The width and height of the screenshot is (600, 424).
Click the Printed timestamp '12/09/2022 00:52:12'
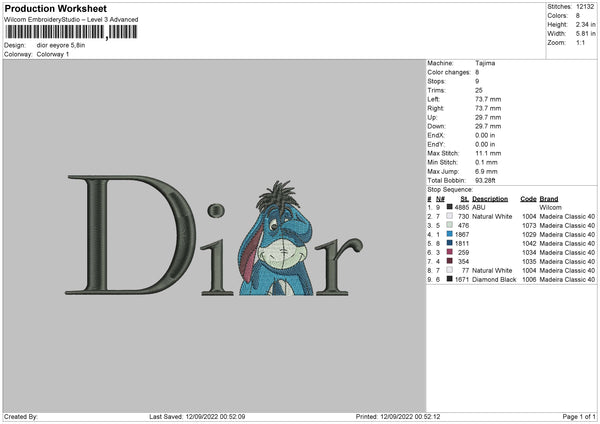pyautogui.click(x=410, y=417)
